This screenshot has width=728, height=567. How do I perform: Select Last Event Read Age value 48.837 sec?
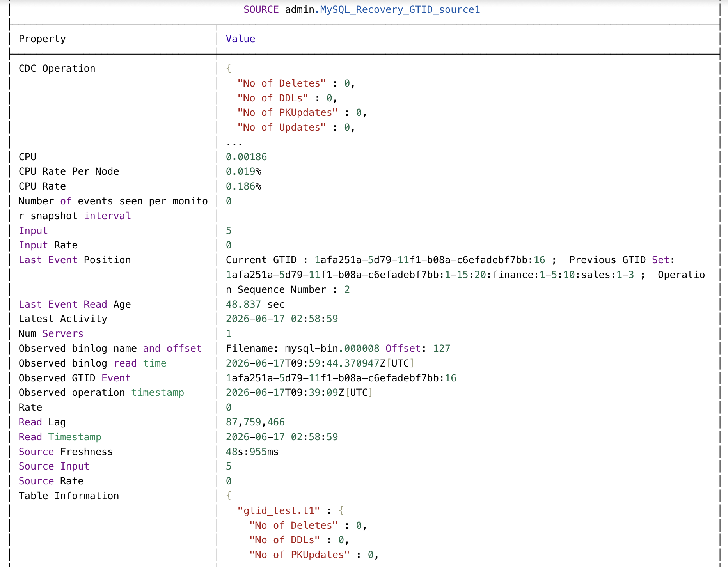[x=255, y=305]
